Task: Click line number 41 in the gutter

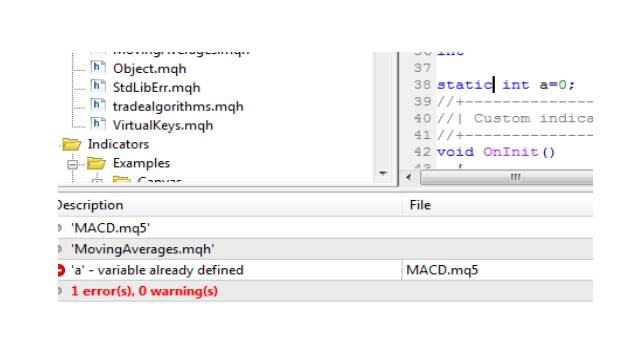Action: tap(422, 135)
